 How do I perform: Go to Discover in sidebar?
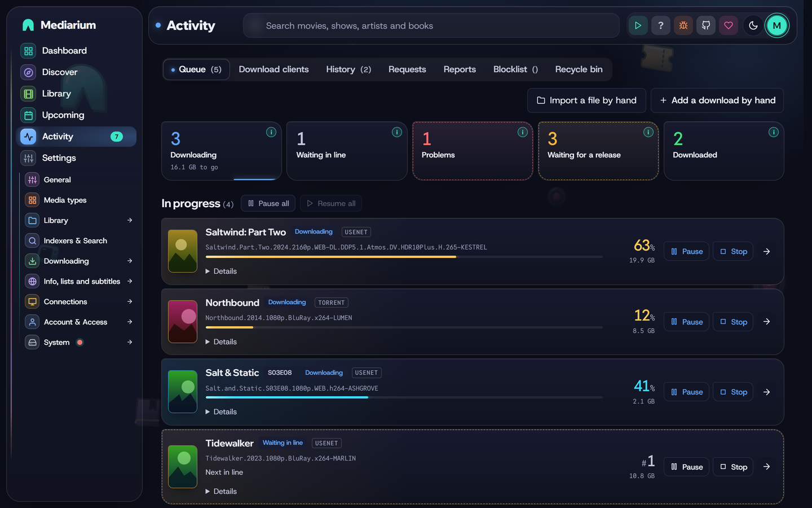coord(77,72)
